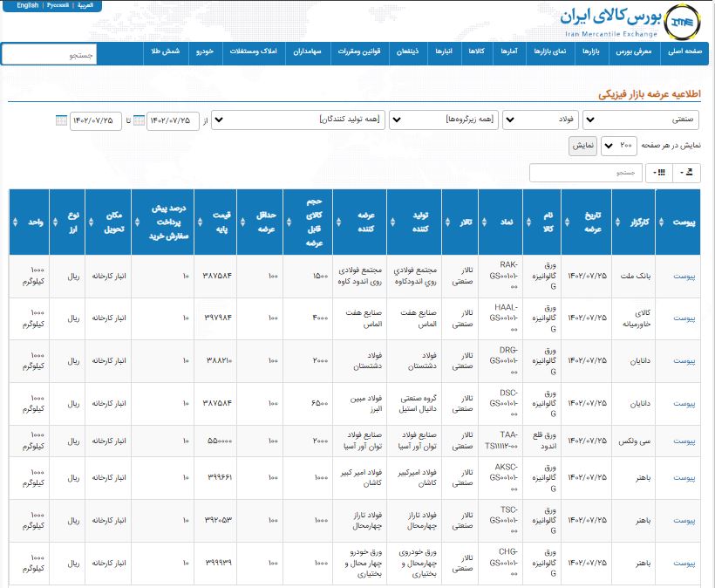Open the فولاد group dropdown

pyautogui.click(x=541, y=120)
